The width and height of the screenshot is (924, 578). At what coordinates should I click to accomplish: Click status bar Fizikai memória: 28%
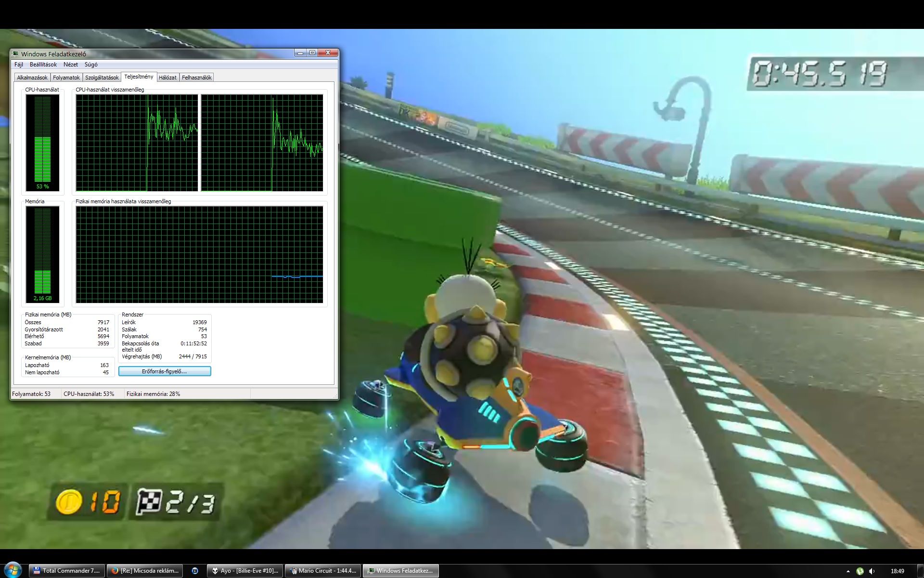click(x=153, y=394)
